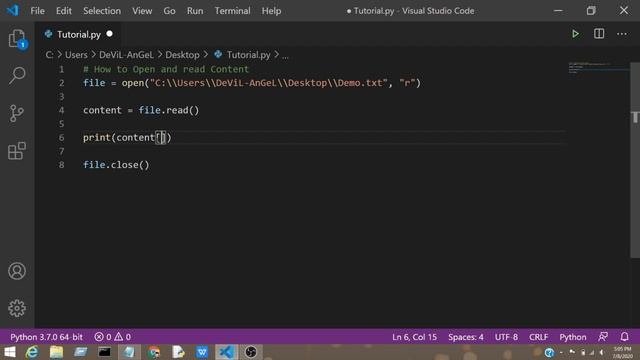The image size is (640, 360).
Task: Open the Windows Start menu
Action: (9, 352)
